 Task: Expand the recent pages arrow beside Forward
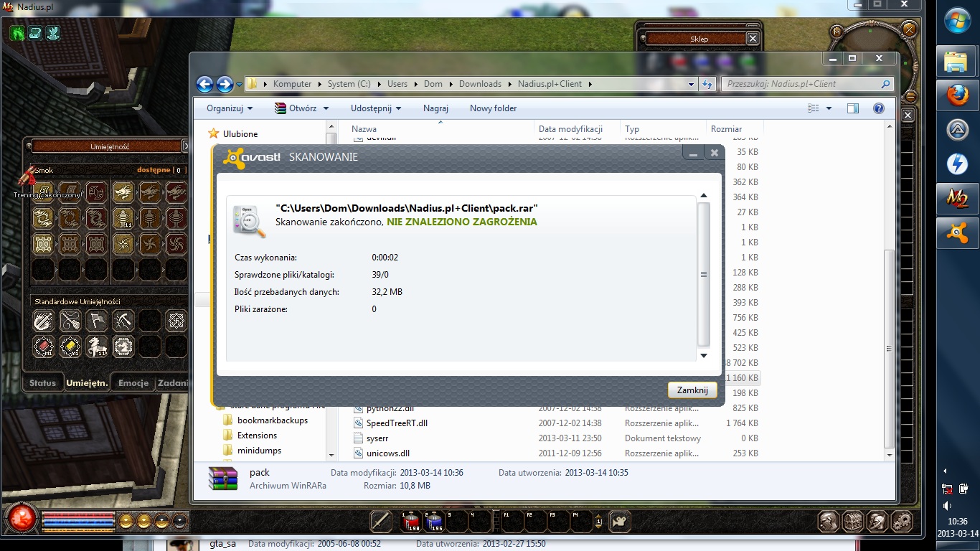(239, 84)
